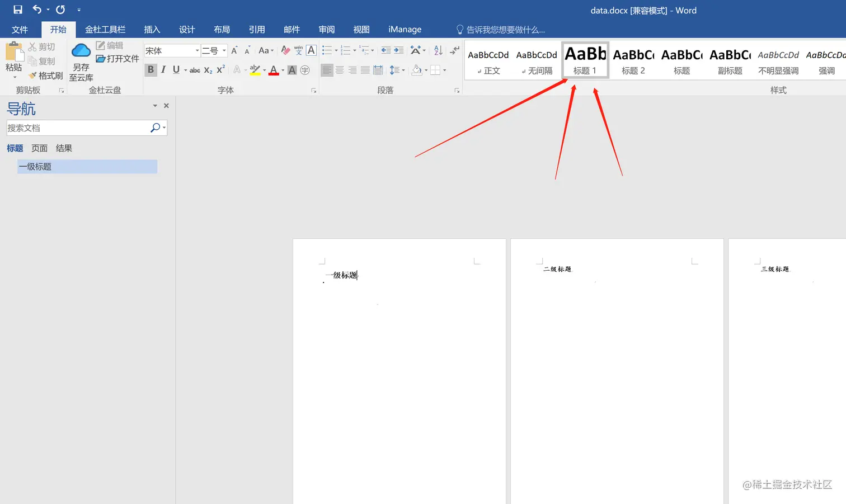Click 另存至云库 cloud save icon

tap(81, 51)
